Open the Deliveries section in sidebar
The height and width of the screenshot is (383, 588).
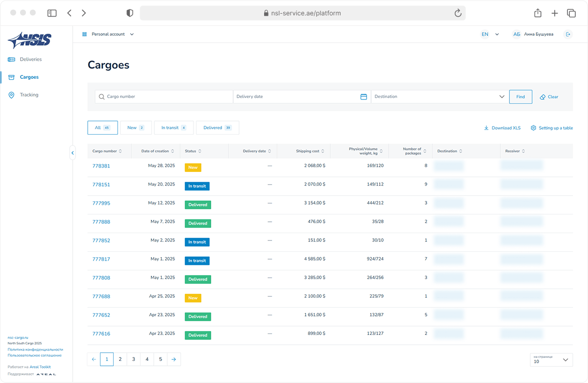(30, 59)
